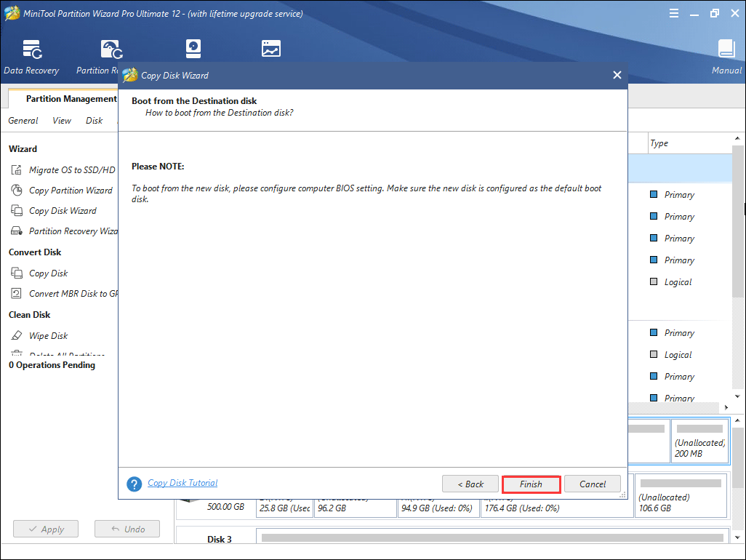Screen dimensions: 746x560
Task: Click the partition list vertical scrollbar
Action: 737,221
